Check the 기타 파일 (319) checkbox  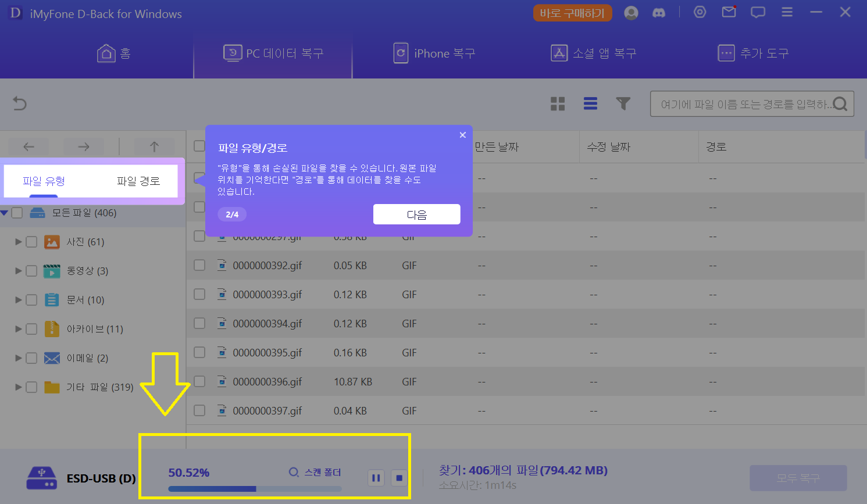click(31, 387)
